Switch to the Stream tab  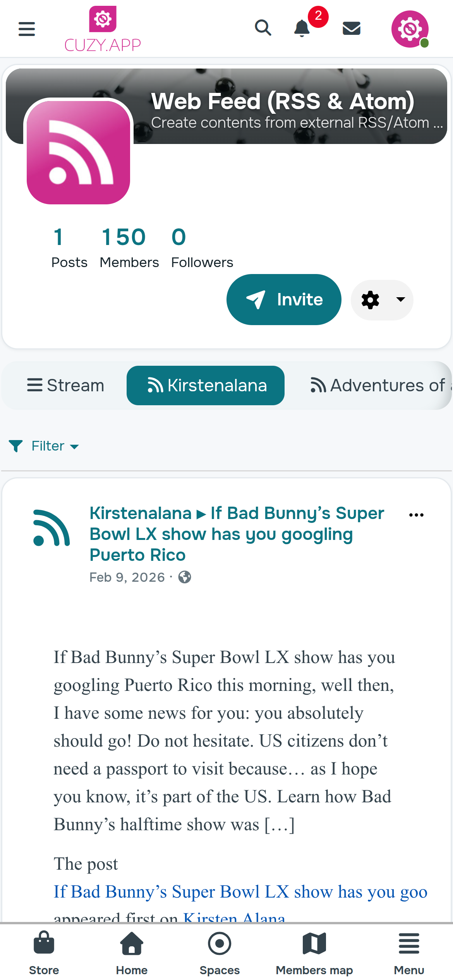[65, 385]
